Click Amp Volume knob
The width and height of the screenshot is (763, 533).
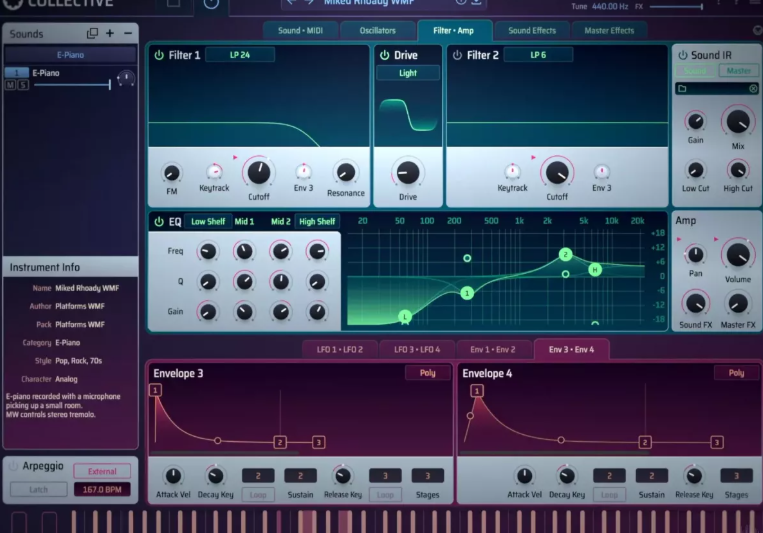(738, 255)
